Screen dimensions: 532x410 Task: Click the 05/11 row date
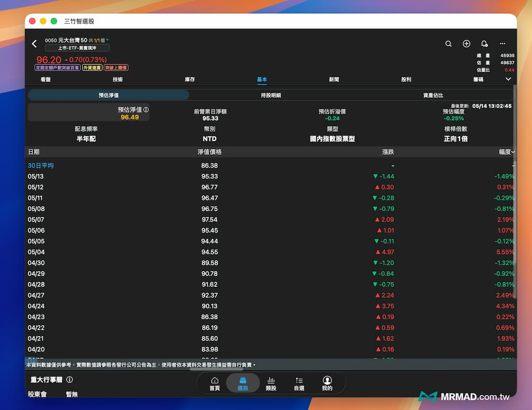(35, 198)
